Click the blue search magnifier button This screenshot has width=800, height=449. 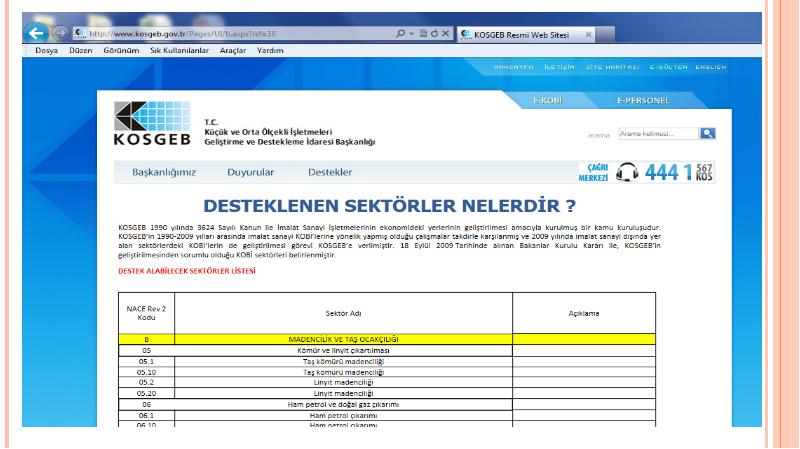(x=707, y=134)
